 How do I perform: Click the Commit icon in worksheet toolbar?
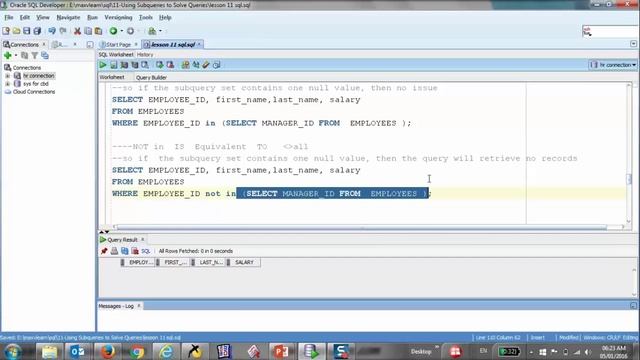tap(160, 65)
